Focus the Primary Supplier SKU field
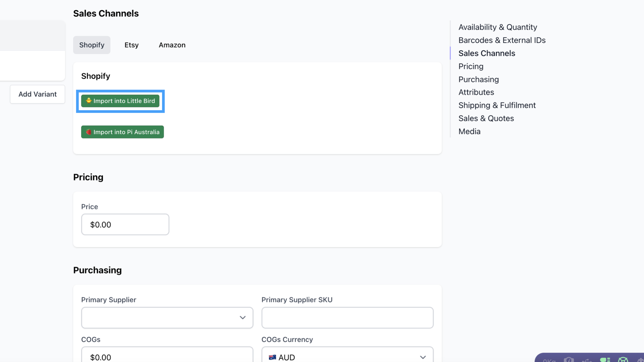644x362 pixels. [347, 317]
